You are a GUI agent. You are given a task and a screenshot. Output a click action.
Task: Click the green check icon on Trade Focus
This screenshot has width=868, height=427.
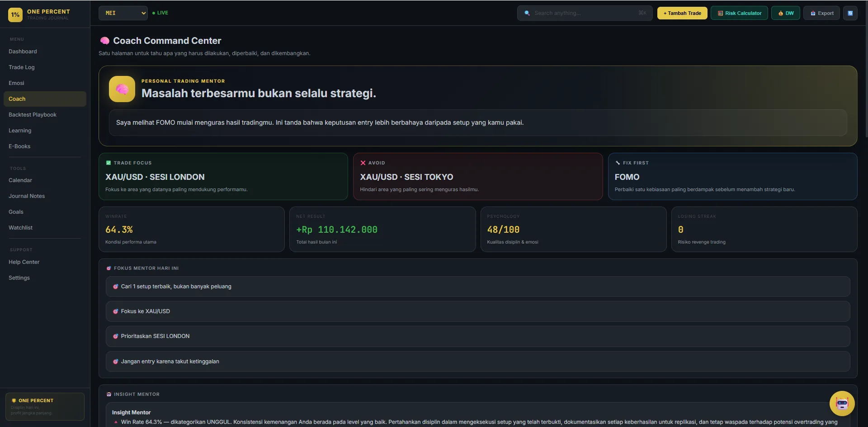(x=108, y=163)
